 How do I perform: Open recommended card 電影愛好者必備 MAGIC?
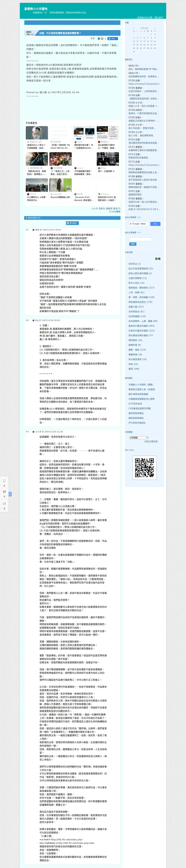coord(84,138)
